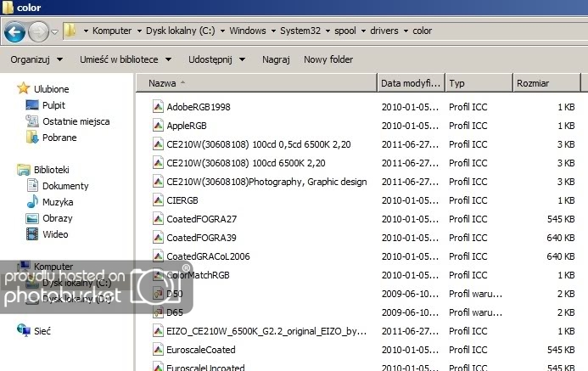Select AdobeRGB1998 ICC profile icon
588x371 pixels.
(158, 106)
